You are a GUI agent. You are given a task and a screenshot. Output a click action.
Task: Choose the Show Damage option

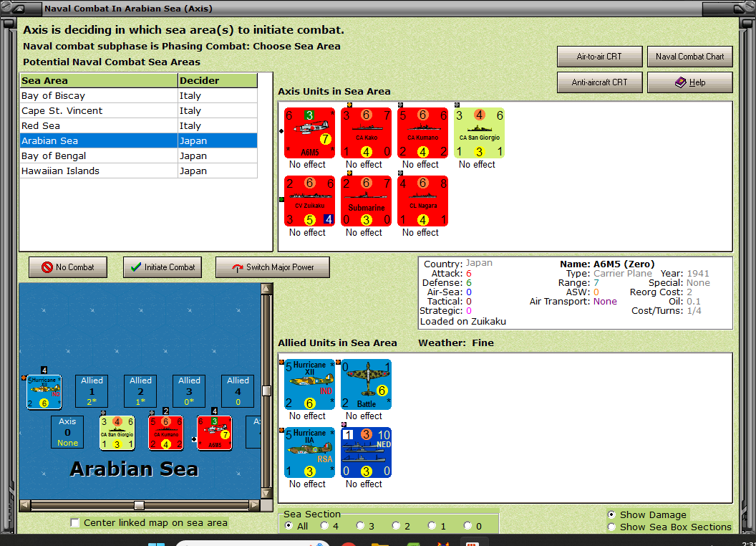point(611,514)
